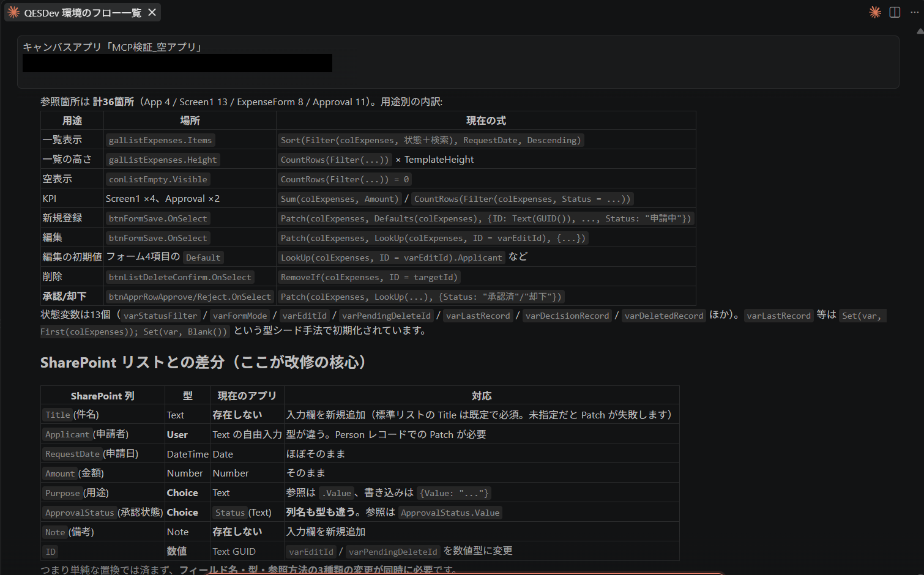The height and width of the screenshot is (575, 924).
Task: Click the RemoveIf(colExpenses, ID = targetId) formula
Action: pyautogui.click(x=369, y=277)
